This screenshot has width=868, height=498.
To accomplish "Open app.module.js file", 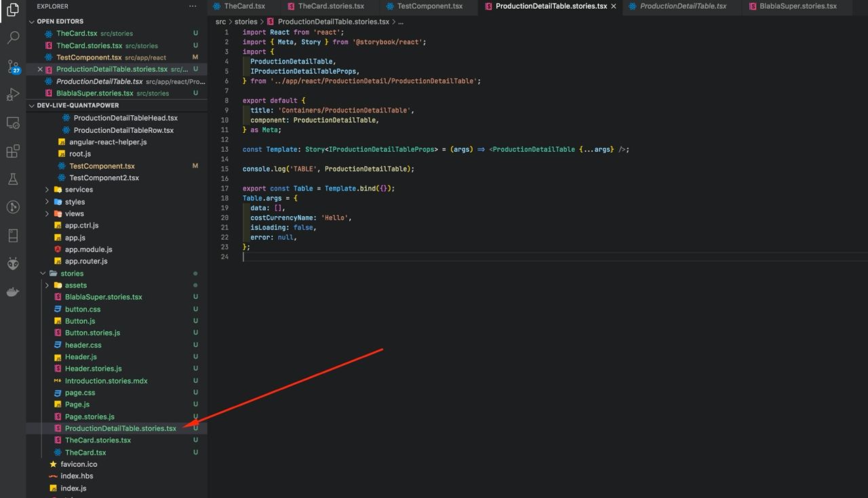I will coord(88,249).
